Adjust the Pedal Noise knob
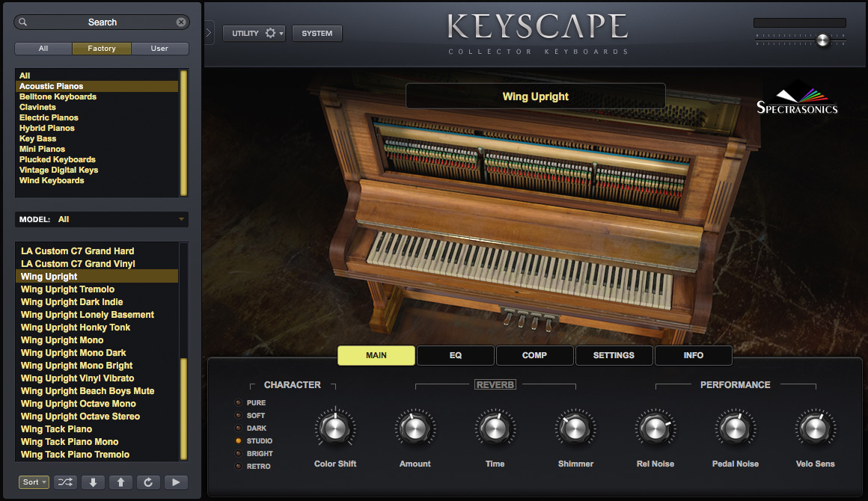 [735, 428]
